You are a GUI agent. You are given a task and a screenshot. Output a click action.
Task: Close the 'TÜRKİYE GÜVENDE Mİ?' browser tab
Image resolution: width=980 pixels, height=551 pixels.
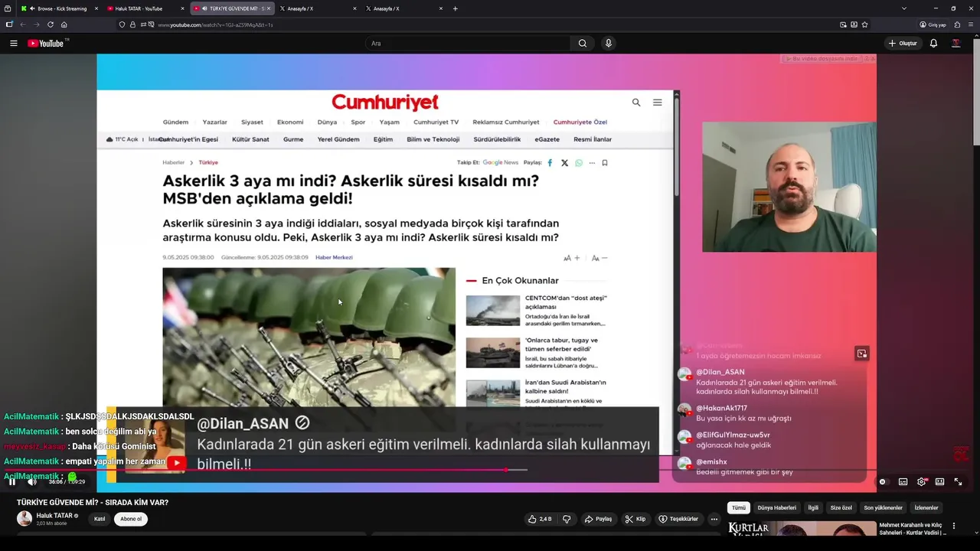point(269,8)
